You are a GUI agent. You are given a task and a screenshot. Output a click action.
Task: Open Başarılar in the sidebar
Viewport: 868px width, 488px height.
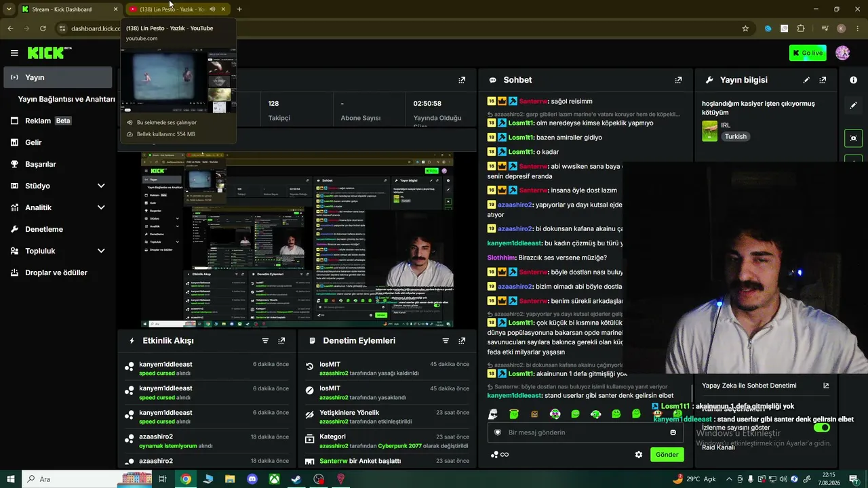[58, 164]
